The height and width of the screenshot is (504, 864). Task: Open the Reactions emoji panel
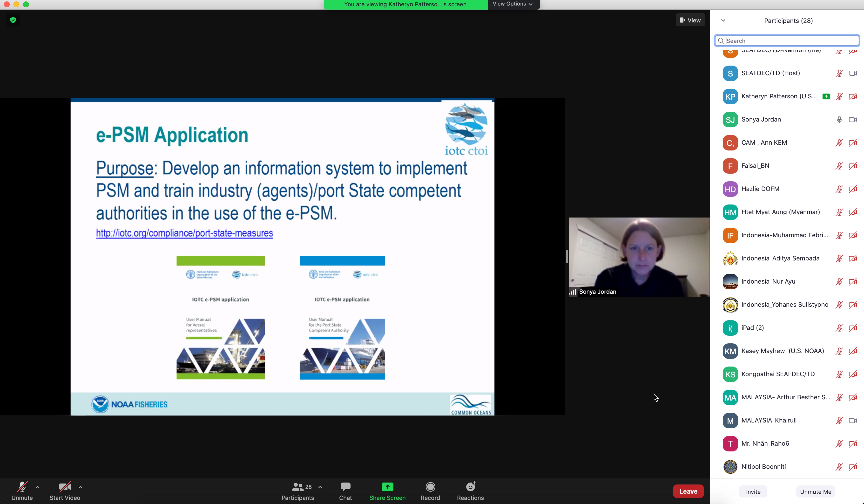pyautogui.click(x=470, y=491)
